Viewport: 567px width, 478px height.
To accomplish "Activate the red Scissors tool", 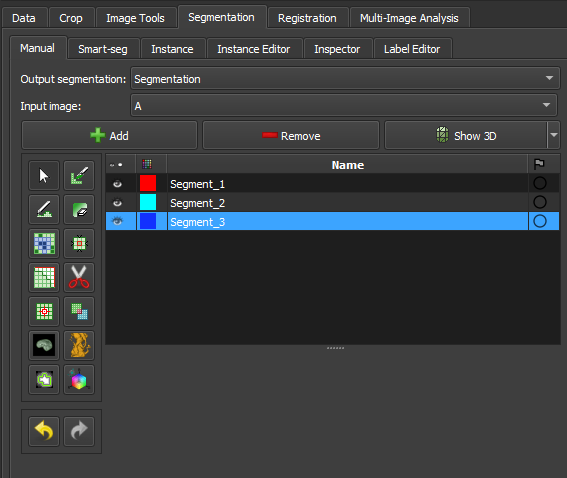I will point(79,277).
